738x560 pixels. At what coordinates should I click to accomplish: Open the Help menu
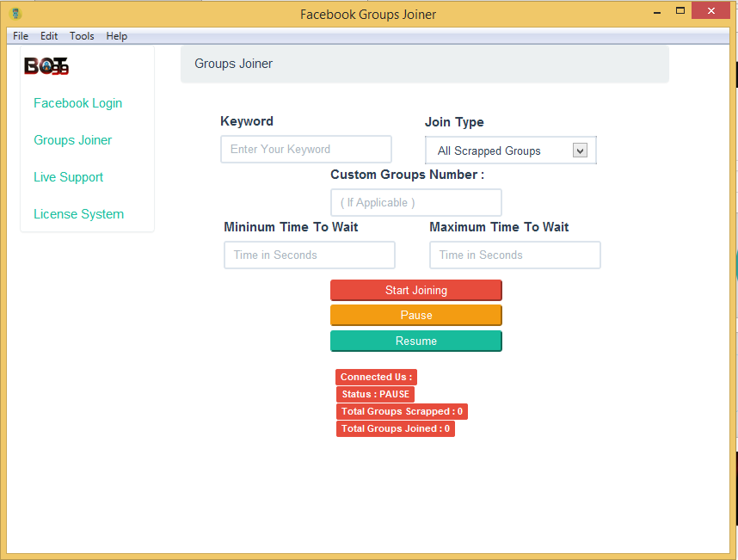[116, 36]
